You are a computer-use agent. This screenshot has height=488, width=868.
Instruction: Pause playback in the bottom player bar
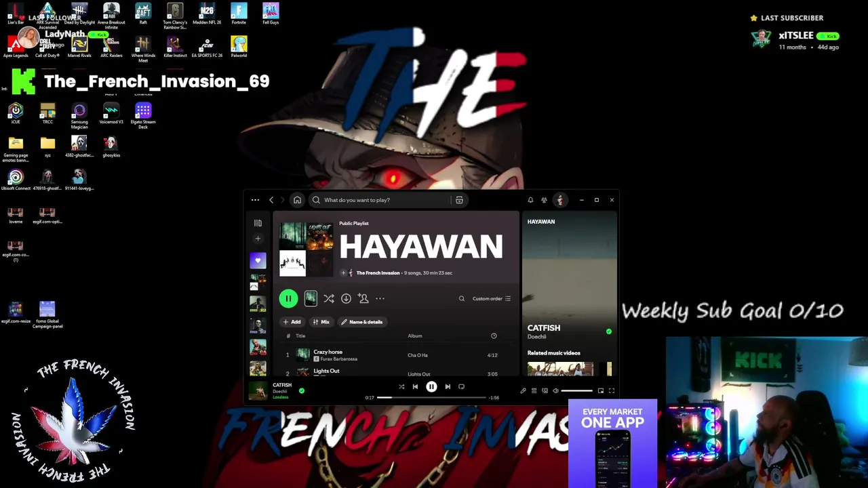click(x=431, y=386)
